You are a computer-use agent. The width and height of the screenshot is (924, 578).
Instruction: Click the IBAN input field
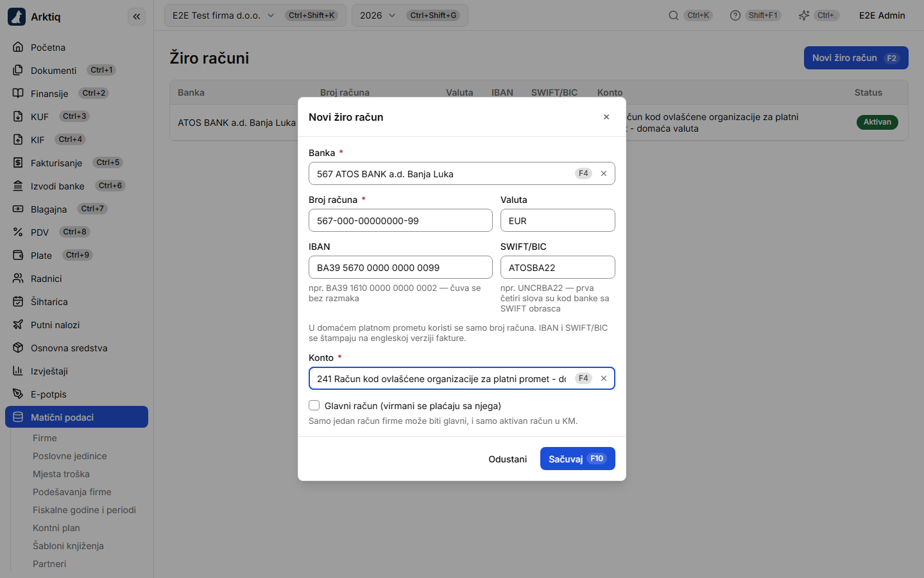[400, 267]
